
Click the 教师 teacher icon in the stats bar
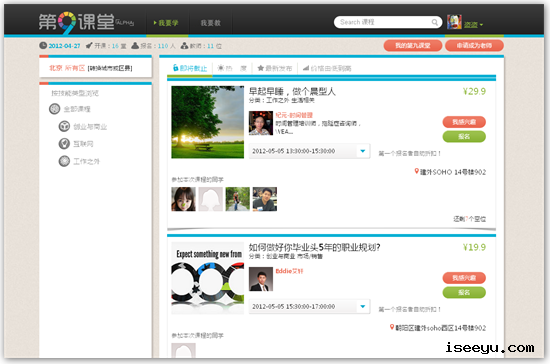185,46
